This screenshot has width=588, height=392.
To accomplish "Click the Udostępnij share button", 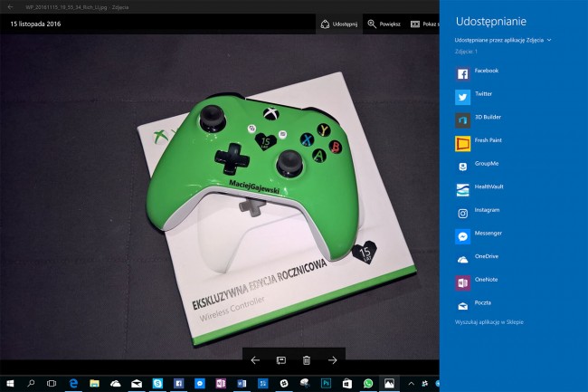I will coord(339,24).
